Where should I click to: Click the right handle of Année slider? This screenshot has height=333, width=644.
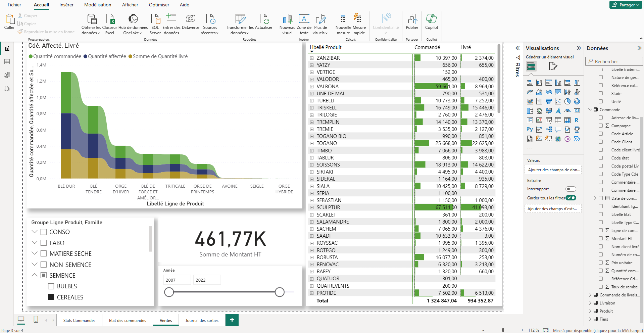click(280, 292)
